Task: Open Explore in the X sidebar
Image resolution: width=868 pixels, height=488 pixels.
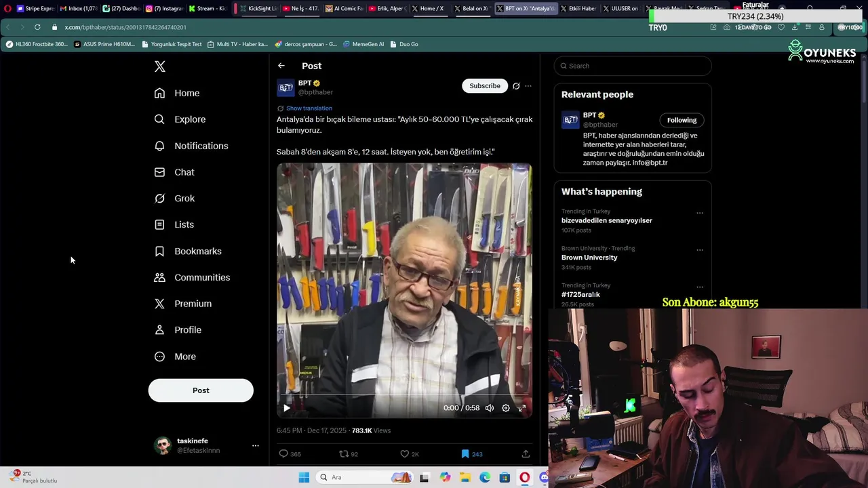Action: (x=180, y=119)
